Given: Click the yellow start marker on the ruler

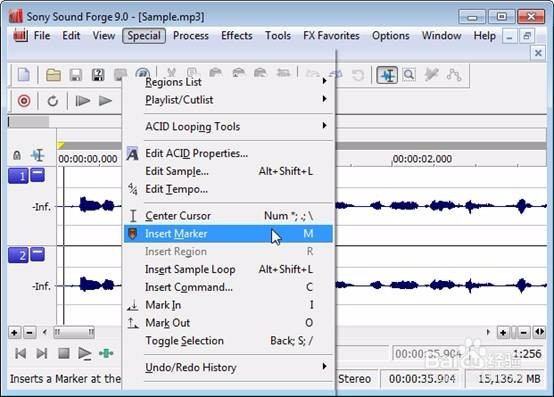Looking at the screenshot, I should coord(60,146).
